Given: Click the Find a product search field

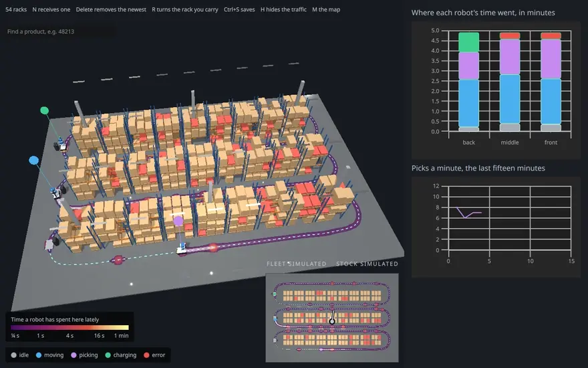Looking at the screenshot, I should click(x=60, y=31).
